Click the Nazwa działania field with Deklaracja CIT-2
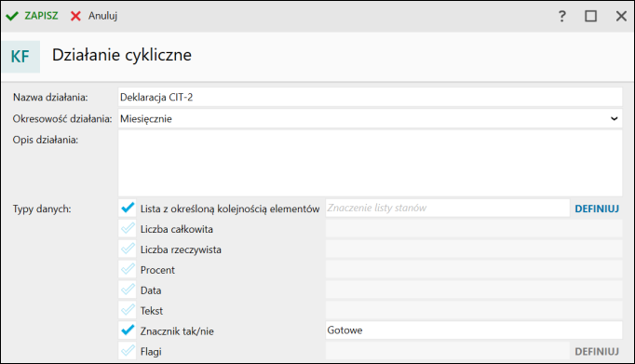Screen dimensions: 635x364 point(371,97)
